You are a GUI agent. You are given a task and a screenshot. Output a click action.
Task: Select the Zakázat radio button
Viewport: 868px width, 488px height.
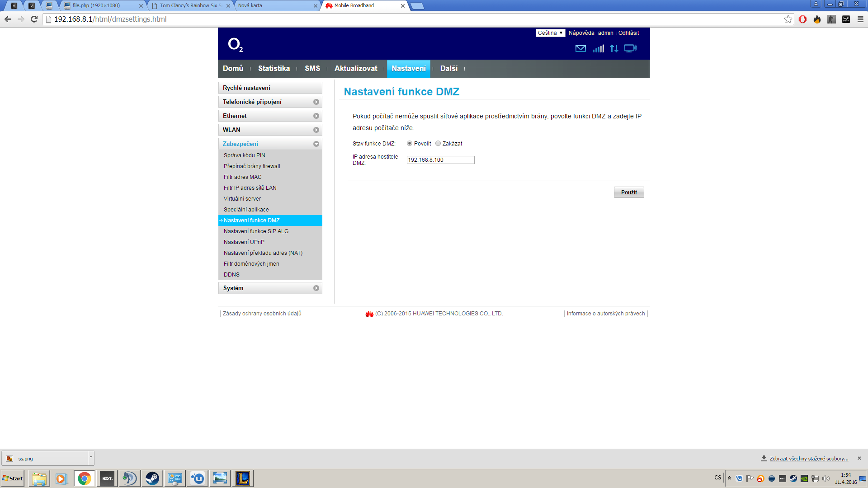click(x=438, y=144)
